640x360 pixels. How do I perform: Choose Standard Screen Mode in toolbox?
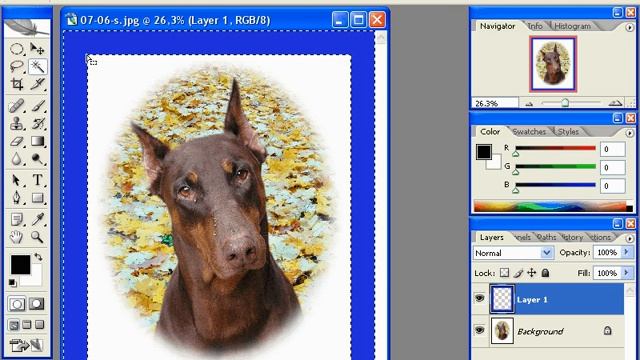coord(14,325)
